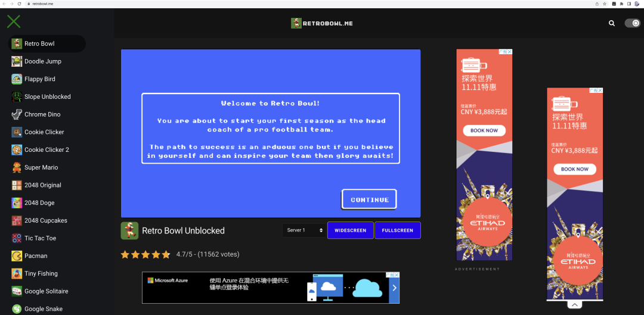644x315 pixels.
Task: Close the right Etihad ad
Action: tap(600, 91)
